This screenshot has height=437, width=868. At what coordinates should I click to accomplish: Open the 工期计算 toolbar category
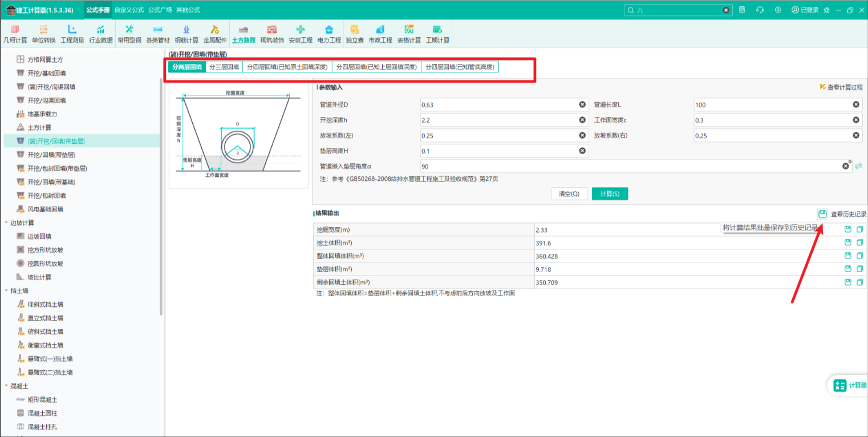(x=437, y=34)
